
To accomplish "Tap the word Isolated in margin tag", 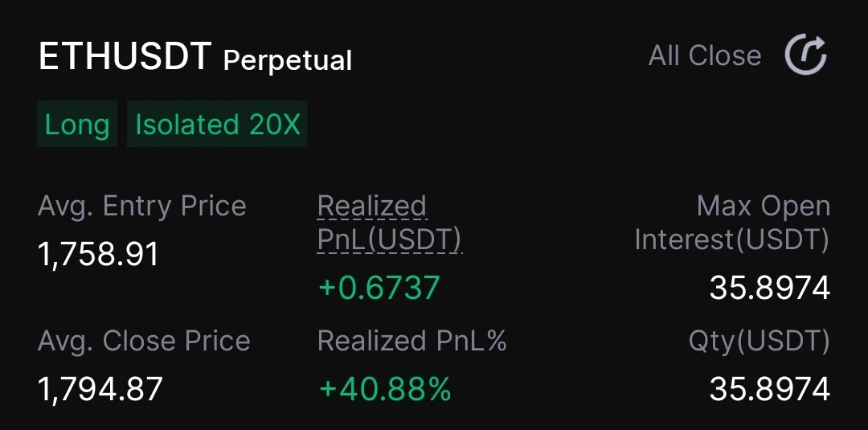I will [x=186, y=125].
